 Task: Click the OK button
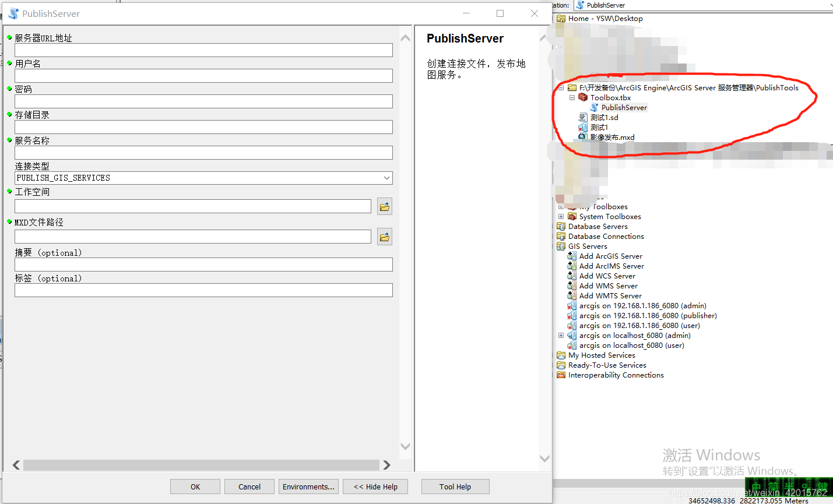(195, 487)
